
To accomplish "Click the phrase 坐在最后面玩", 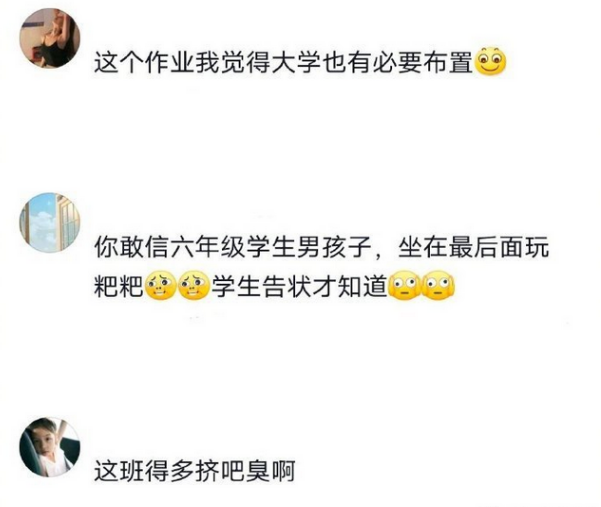I will (x=474, y=247).
